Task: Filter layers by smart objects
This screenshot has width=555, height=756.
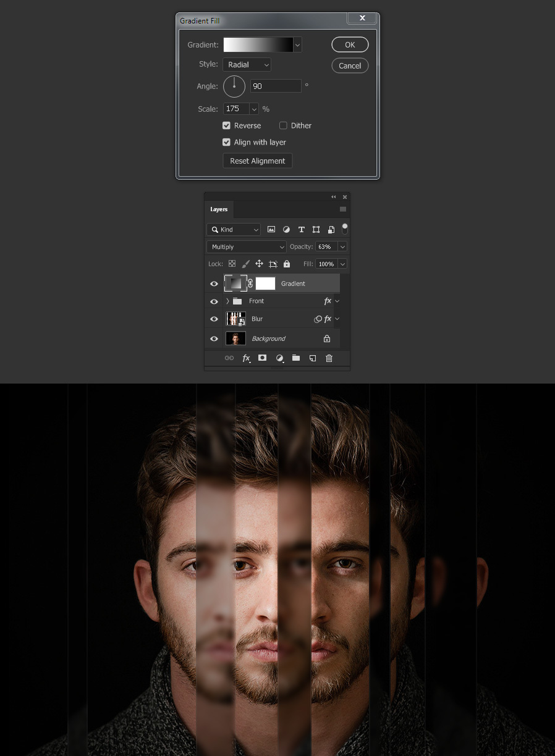Action: click(x=331, y=229)
